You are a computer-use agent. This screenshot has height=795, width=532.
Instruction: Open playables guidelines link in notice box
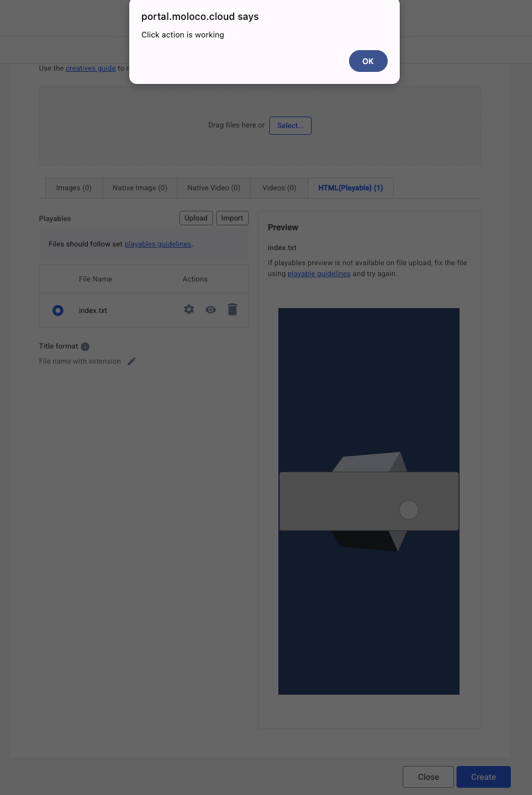(x=158, y=244)
